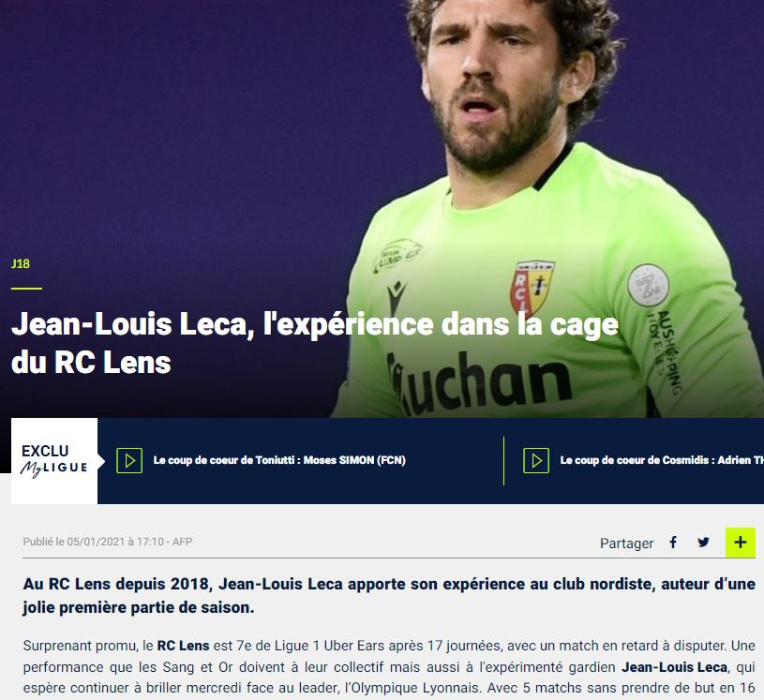Expand more sharing options with plus button
The image size is (764, 700).
pyautogui.click(x=741, y=543)
